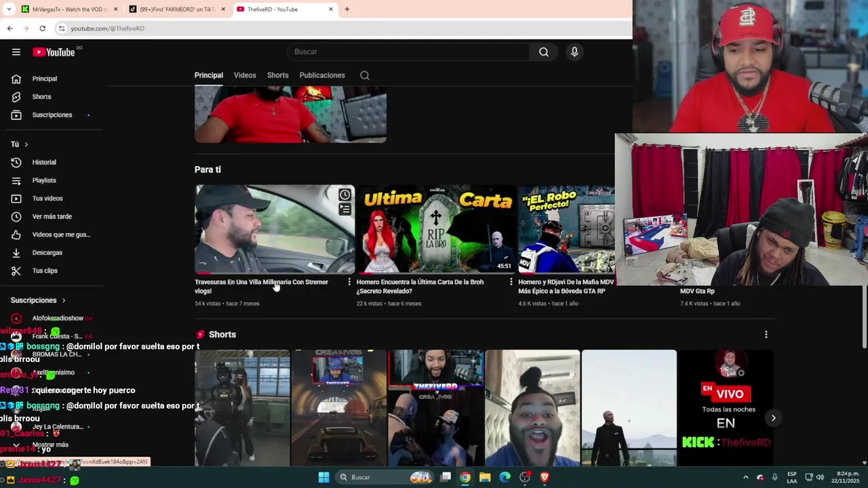This screenshot has height=488, width=868.
Task: Show hidden system tray icons
Action: [745, 477]
